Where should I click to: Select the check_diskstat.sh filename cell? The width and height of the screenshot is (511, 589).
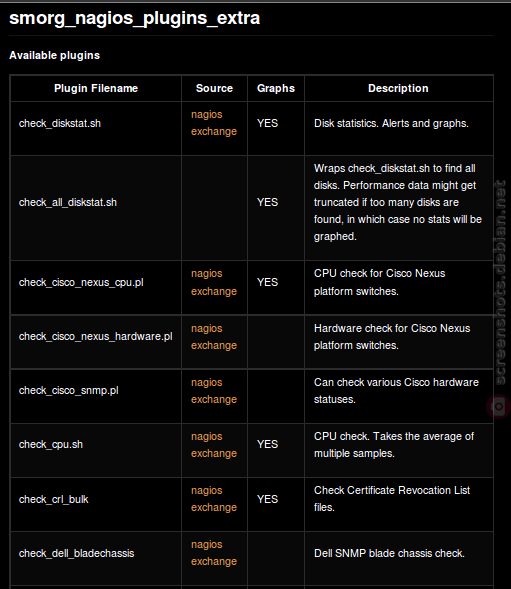tap(96, 128)
